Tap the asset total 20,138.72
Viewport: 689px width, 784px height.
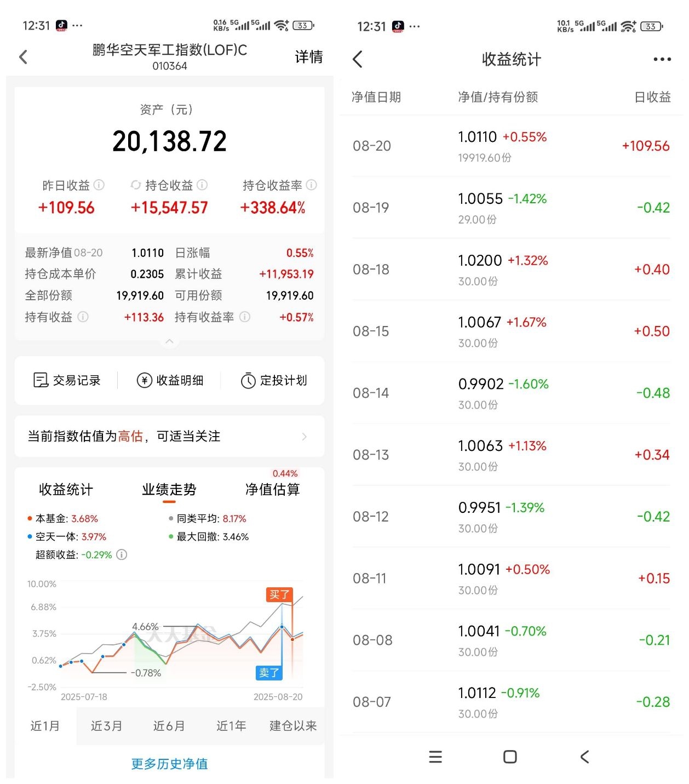coord(170,141)
